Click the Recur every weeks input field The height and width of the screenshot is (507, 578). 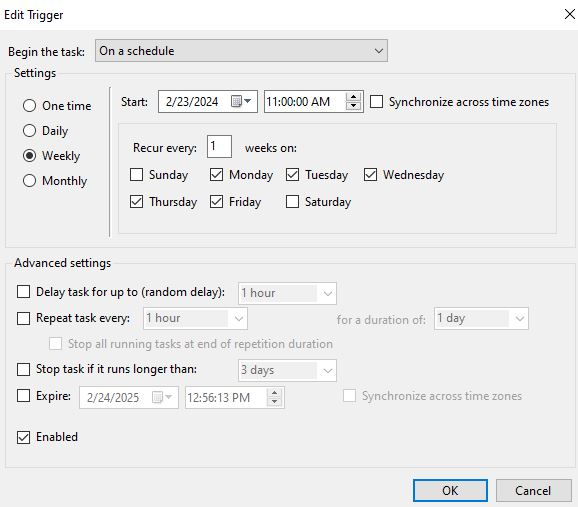coord(219,146)
